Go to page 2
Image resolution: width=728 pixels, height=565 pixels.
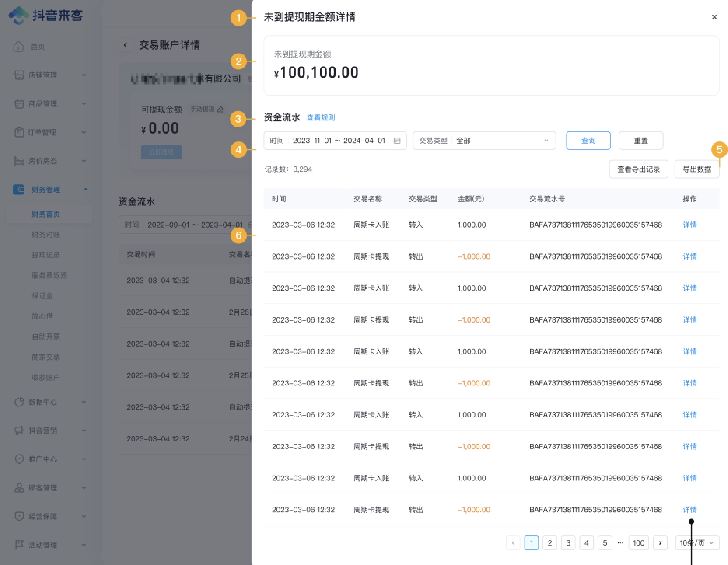click(549, 543)
